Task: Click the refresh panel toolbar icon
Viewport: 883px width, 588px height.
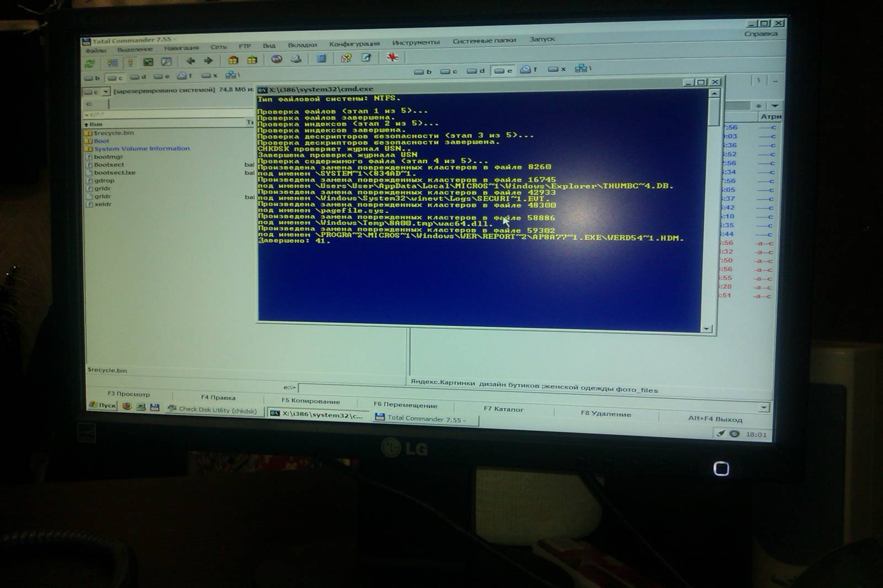Action: (89, 63)
